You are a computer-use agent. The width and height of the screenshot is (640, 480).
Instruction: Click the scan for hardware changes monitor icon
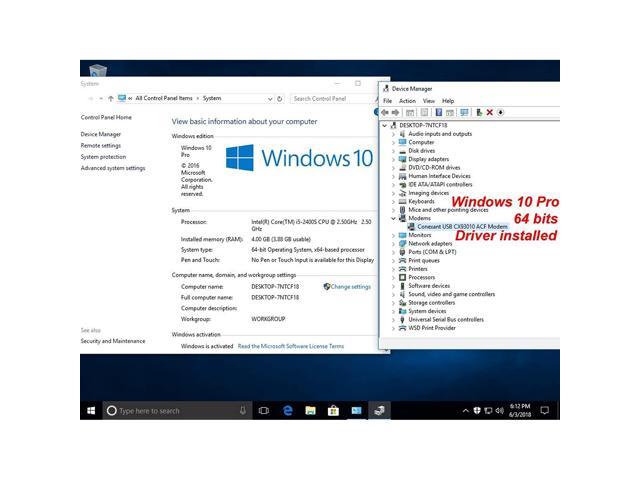coord(465,112)
